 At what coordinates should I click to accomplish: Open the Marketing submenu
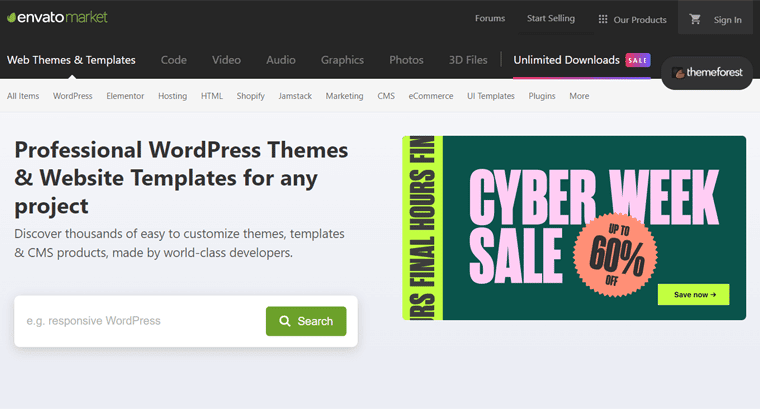pyautogui.click(x=344, y=96)
